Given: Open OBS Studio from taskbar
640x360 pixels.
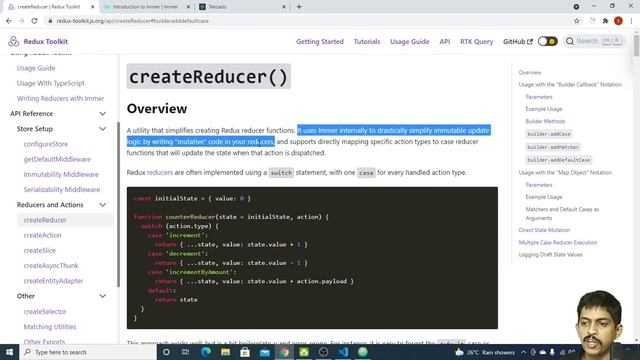Looking at the screenshot, I should coord(323,352).
